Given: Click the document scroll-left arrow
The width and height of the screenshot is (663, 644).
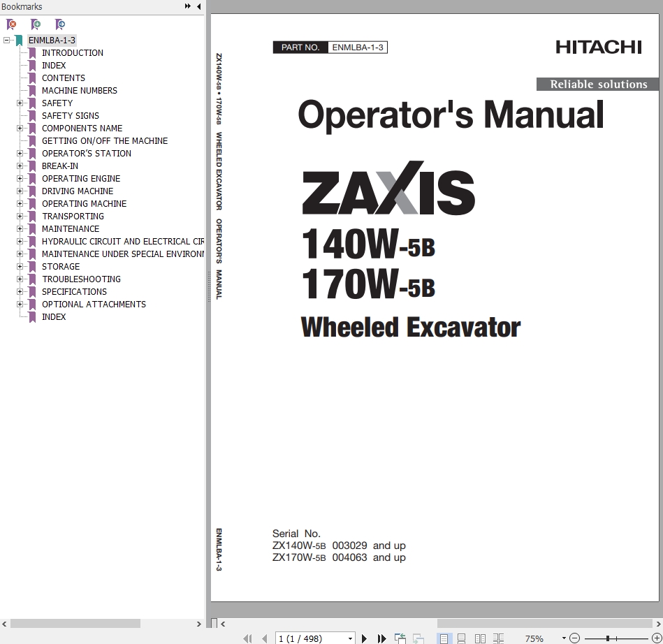Looking at the screenshot, I should pos(223,624).
